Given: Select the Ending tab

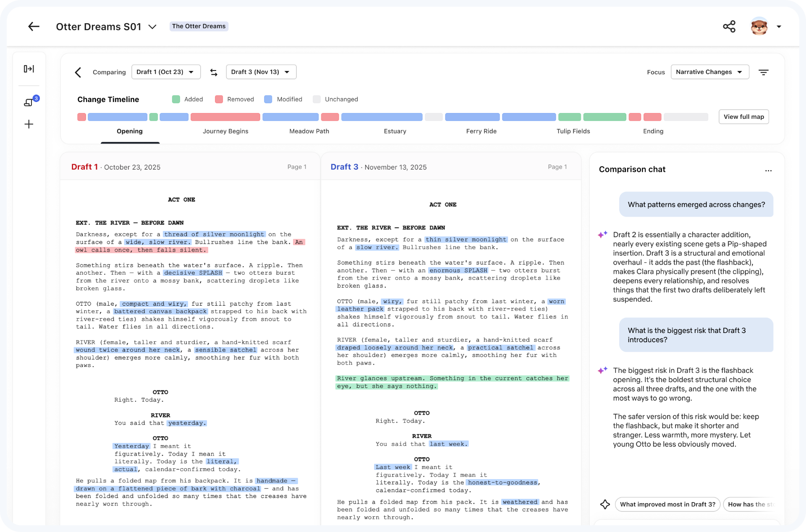Looking at the screenshot, I should pyautogui.click(x=653, y=131).
